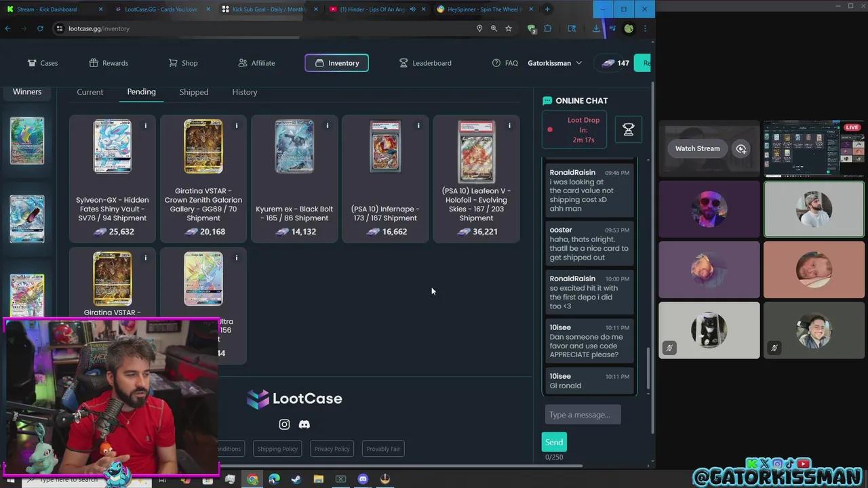Image resolution: width=868 pixels, height=488 pixels.
Task: Open the trophy icon in chat panel
Action: tap(628, 129)
